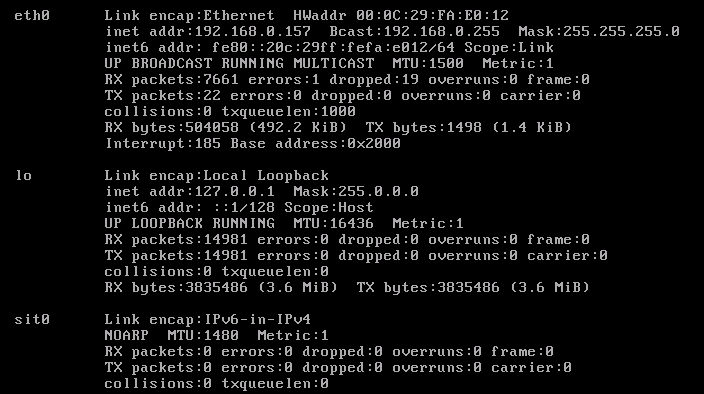The height and width of the screenshot is (394, 704).
Task: Click the RX packets:7661 text
Action: click(x=172, y=79)
